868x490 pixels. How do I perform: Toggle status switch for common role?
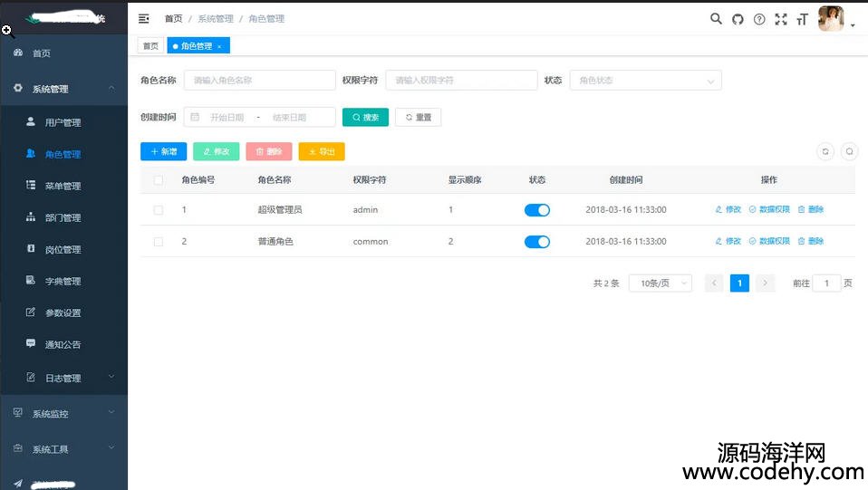(x=537, y=242)
